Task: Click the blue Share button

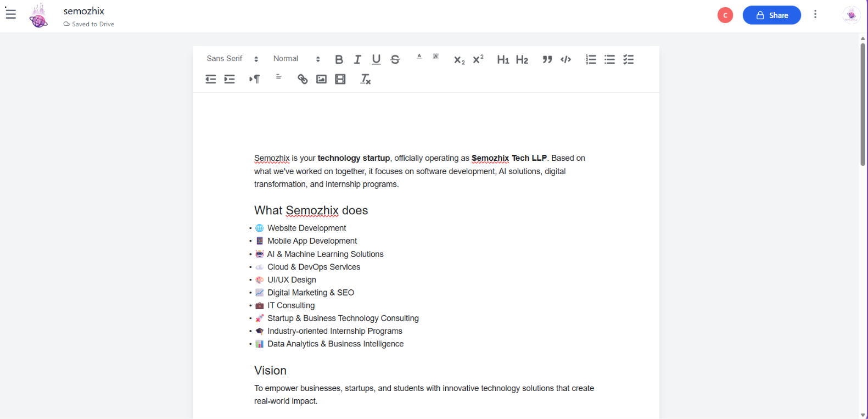Action: point(771,15)
